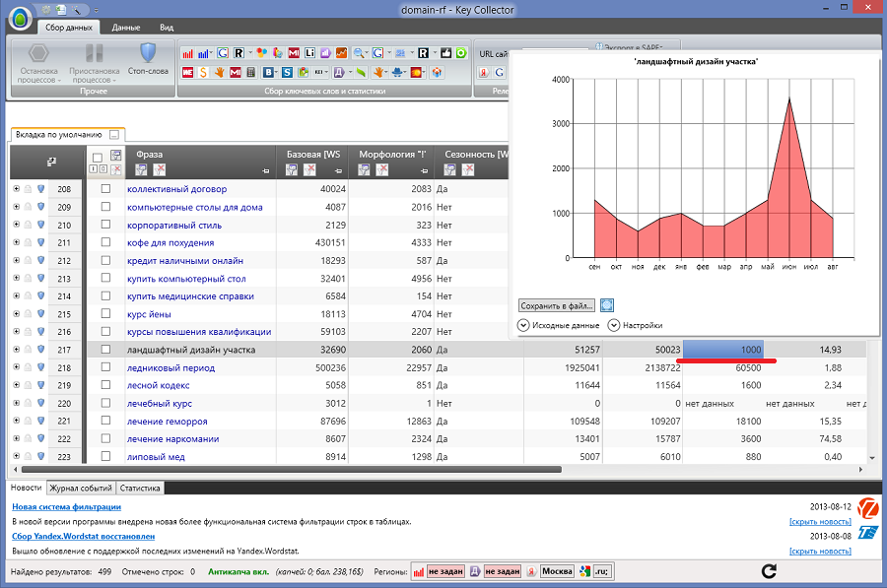The image size is (887, 588).
Task: Clear filter icon under Базовая column header
Action: coord(309,169)
